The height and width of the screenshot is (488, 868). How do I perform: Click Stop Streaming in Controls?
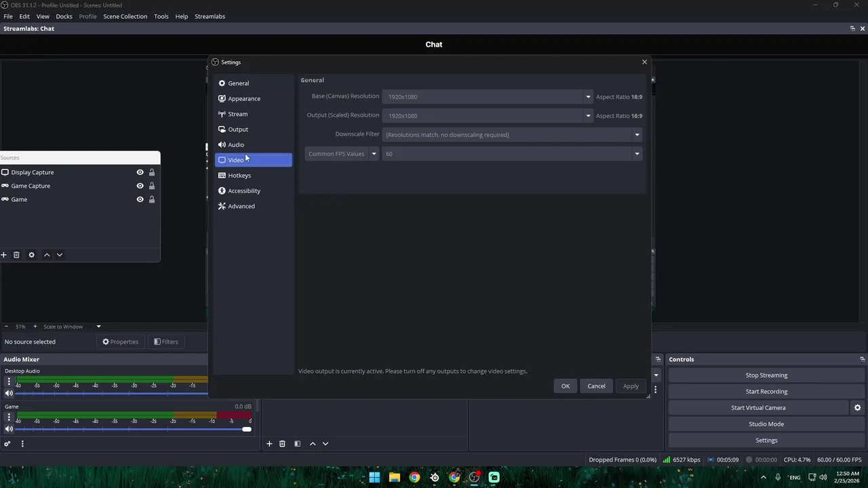(x=766, y=375)
